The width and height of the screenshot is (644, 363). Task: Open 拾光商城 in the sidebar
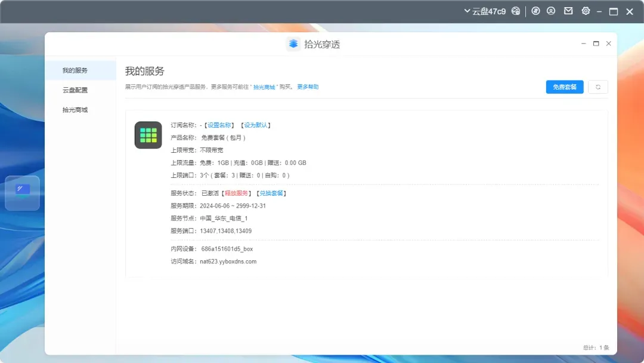[x=75, y=110]
